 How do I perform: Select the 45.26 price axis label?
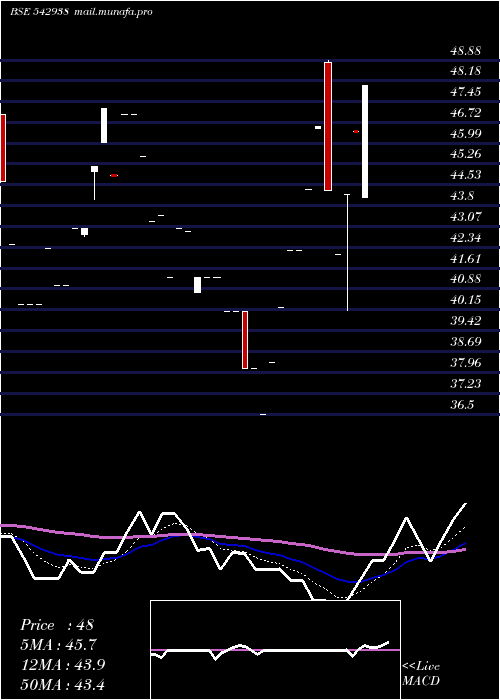click(x=466, y=154)
